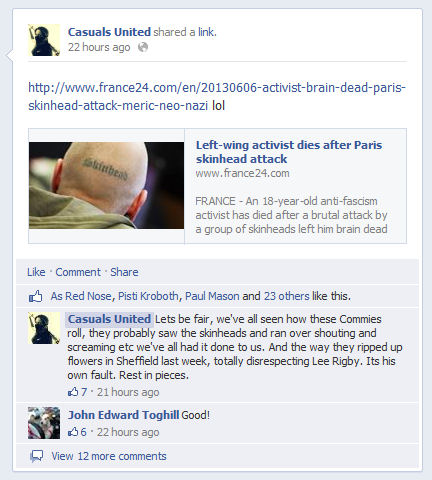This screenshot has height=480, width=432.
Task: Click the thumbs-up icon next to likes list
Action: coord(35,296)
